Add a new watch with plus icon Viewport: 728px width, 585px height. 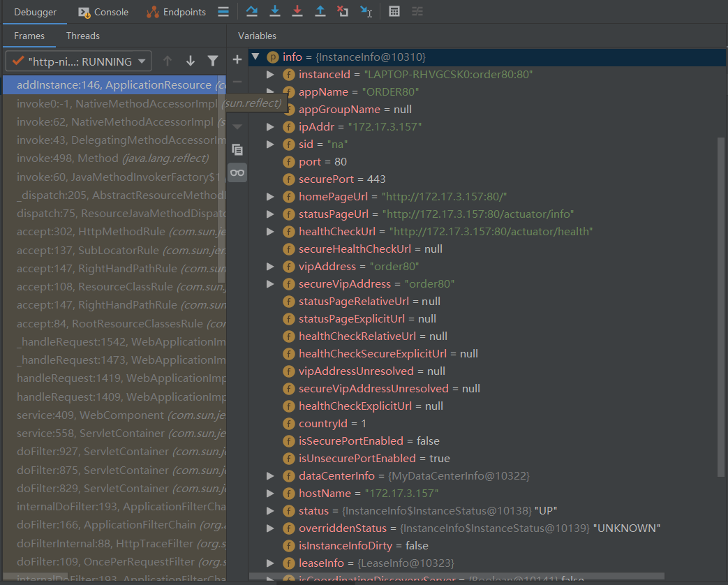[237, 59]
